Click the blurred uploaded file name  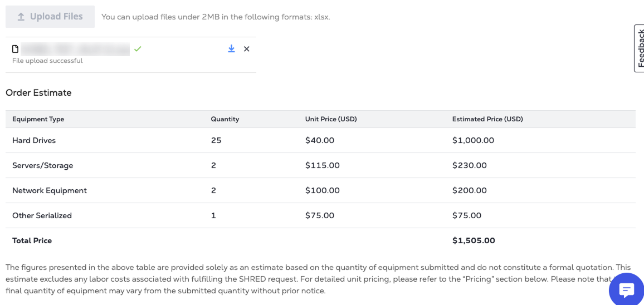(x=75, y=49)
